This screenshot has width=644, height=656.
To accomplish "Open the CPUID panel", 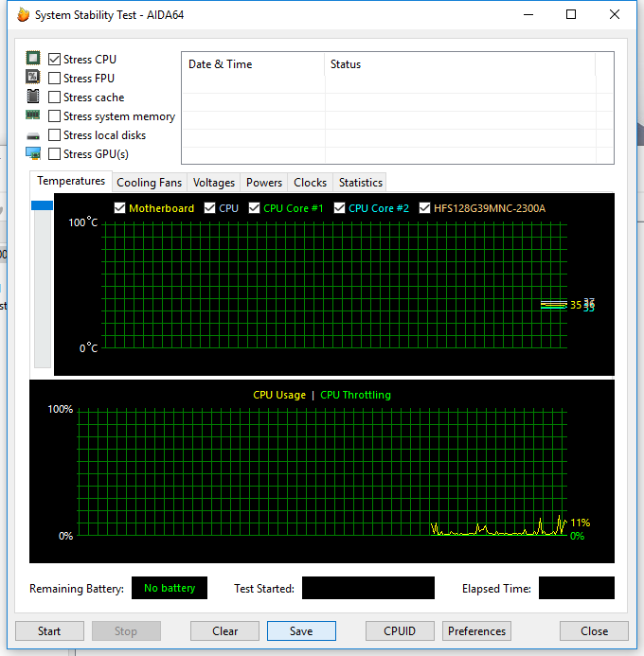I will (x=400, y=630).
